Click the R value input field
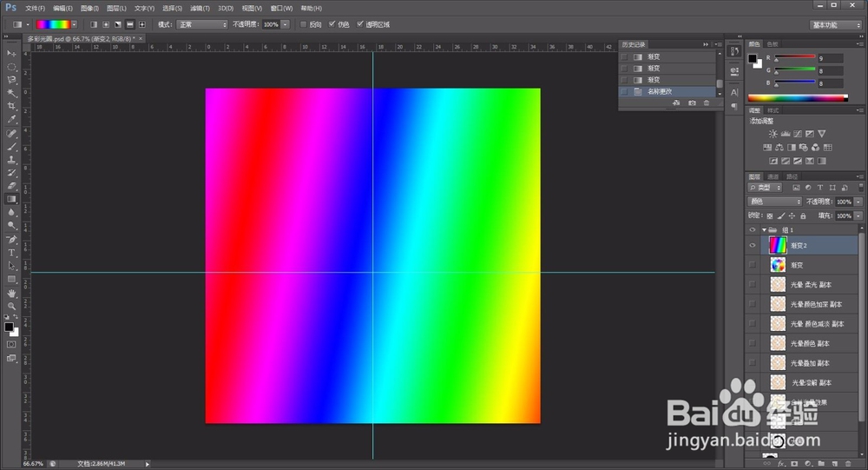Screen dimensions: 868x470 coord(831,58)
